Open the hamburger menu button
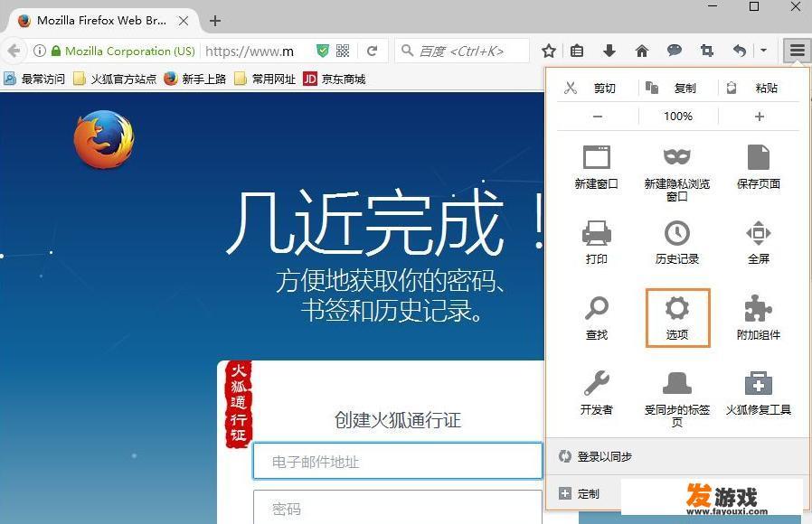812x524 pixels. pos(797,51)
